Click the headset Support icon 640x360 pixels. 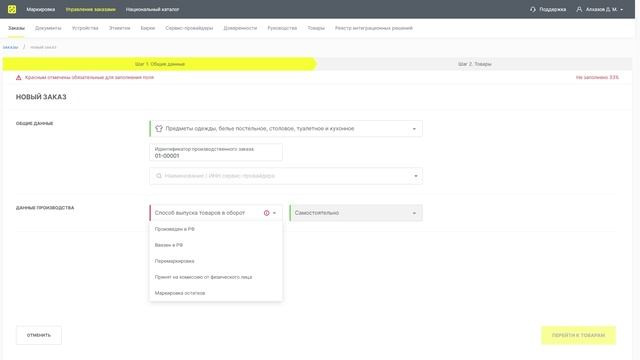(x=533, y=9)
